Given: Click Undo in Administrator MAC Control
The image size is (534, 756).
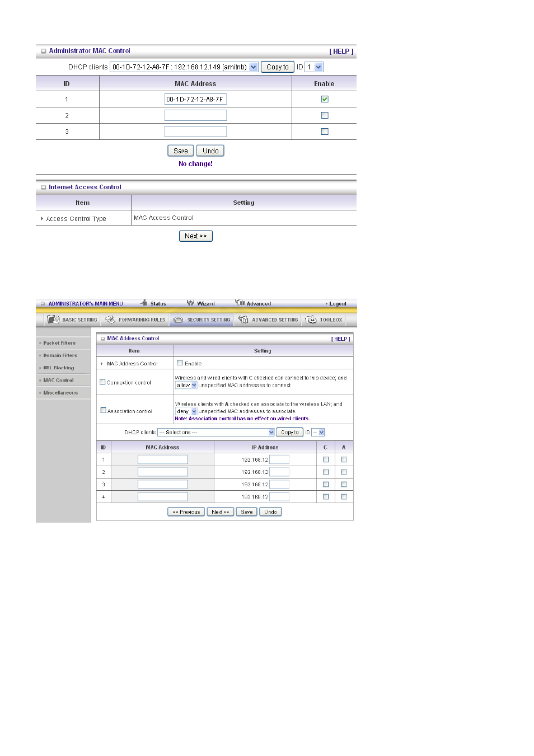Looking at the screenshot, I should (210, 151).
